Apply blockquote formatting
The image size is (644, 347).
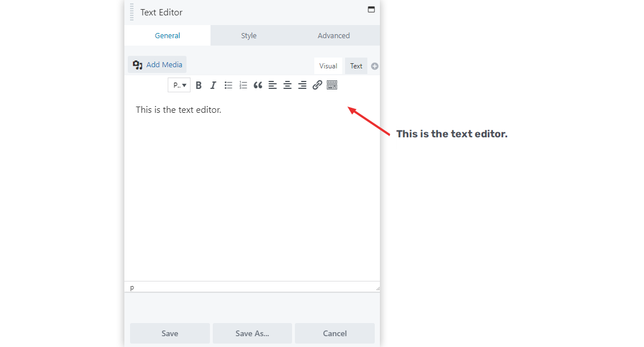click(x=258, y=85)
